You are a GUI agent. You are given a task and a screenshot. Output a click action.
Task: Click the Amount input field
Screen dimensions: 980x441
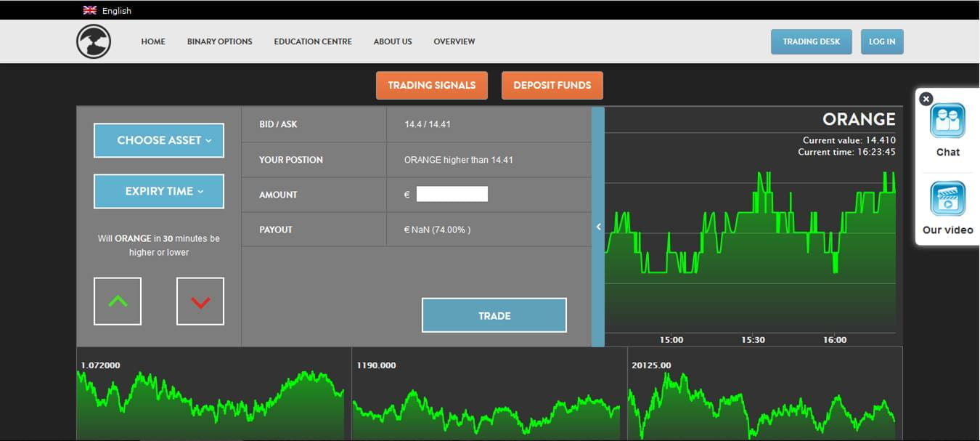(x=452, y=194)
